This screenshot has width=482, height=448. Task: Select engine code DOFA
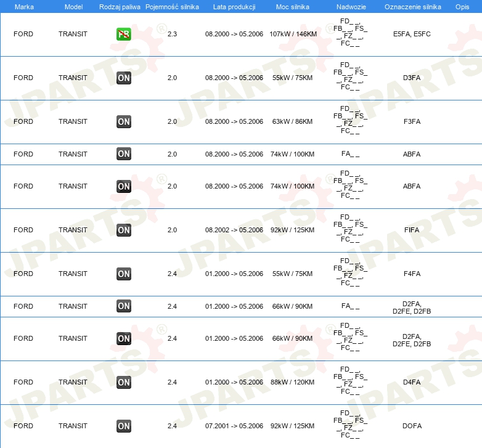[x=412, y=426]
